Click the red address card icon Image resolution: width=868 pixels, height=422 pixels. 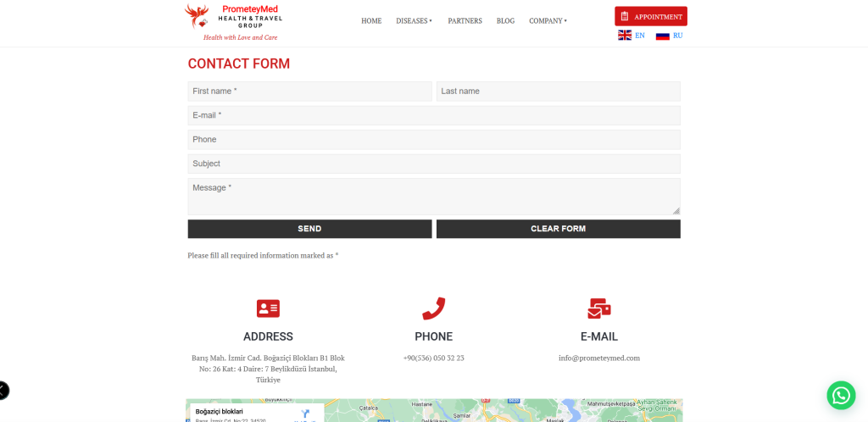click(x=268, y=308)
